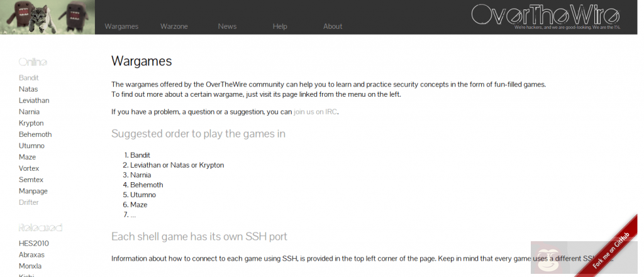
Task: Click the kitten and monsters banner image
Action: (47, 17)
